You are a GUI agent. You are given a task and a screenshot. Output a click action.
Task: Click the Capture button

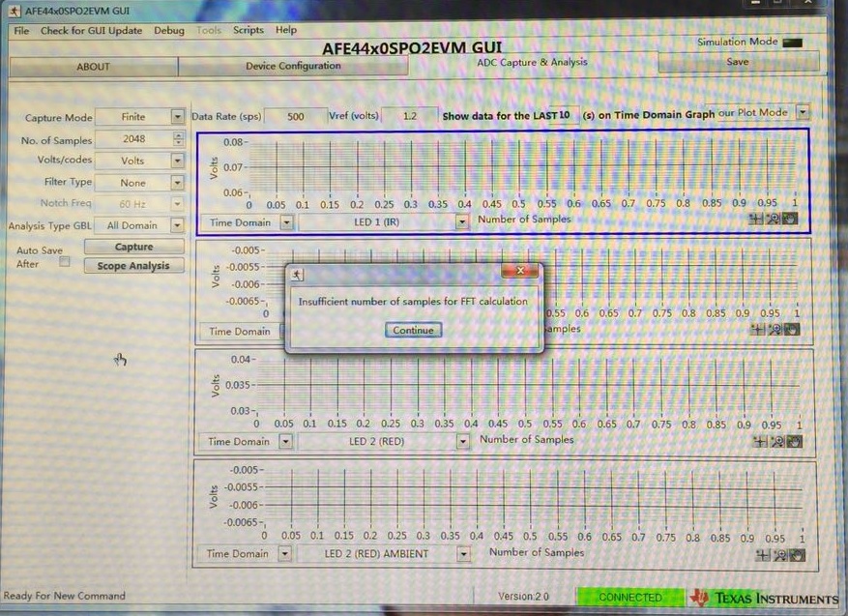133,247
